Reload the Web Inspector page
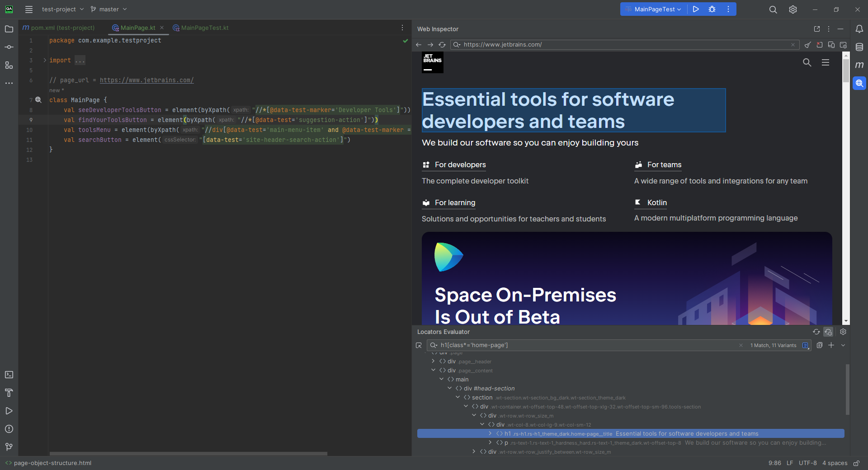The image size is (868, 470). tap(442, 45)
